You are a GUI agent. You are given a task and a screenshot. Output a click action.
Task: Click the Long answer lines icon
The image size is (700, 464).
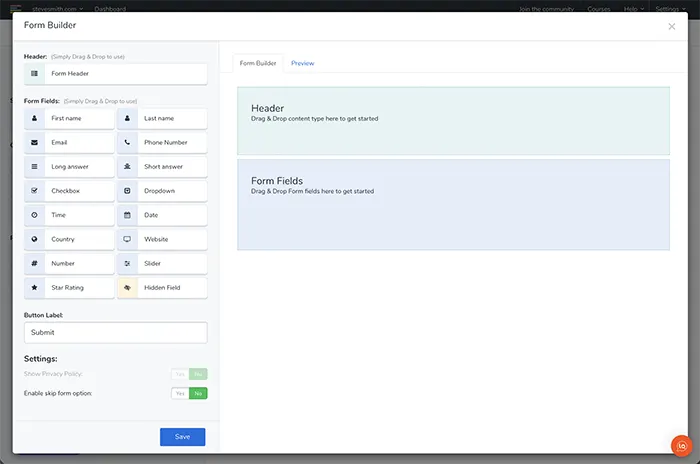click(x=34, y=167)
